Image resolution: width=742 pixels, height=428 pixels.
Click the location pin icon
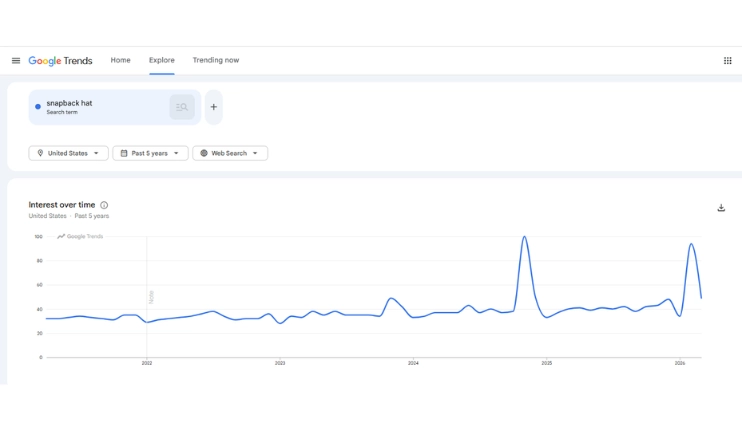click(40, 153)
